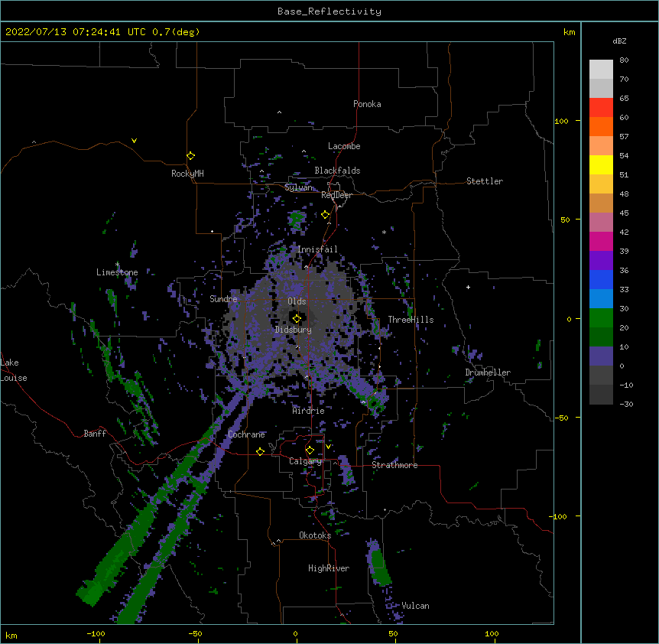The width and height of the screenshot is (659, 644).
Task: Click the Airdrie city label
Action: pos(309,411)
